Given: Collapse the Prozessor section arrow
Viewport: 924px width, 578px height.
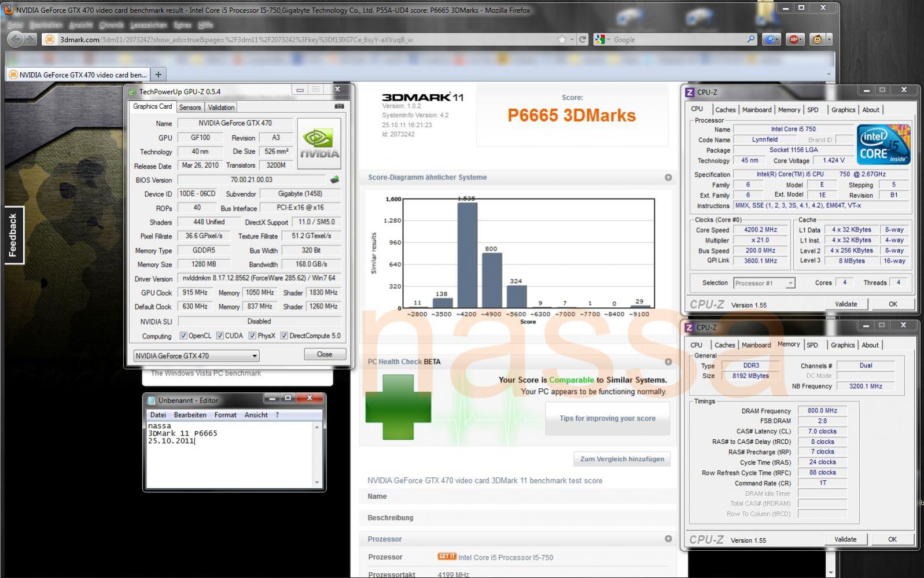Looking at the screenshot, I should tap(668, 539).
